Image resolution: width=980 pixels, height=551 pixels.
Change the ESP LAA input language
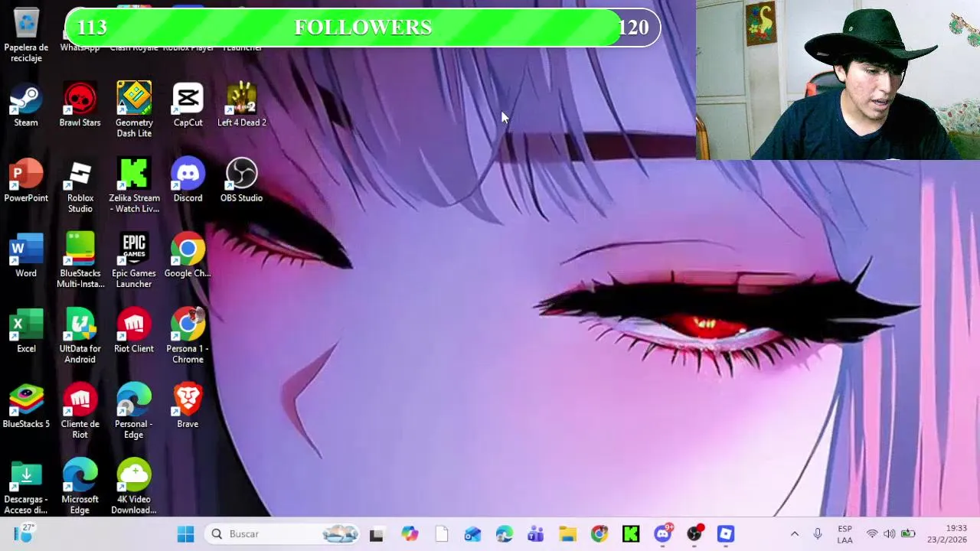(844, 534)
